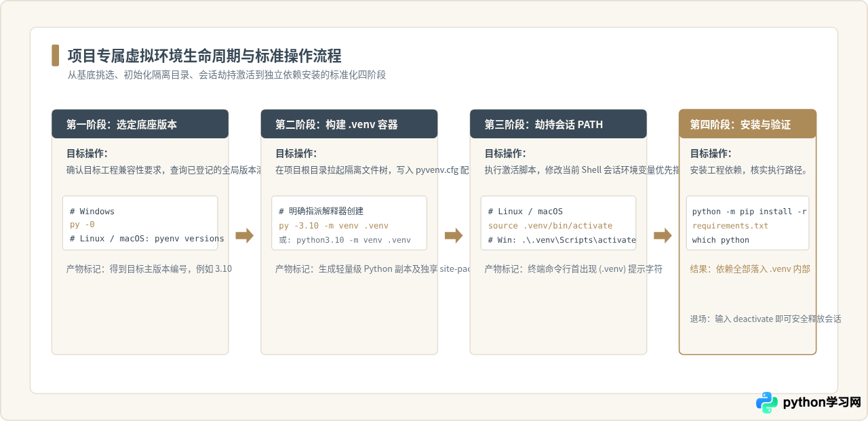Click 目标操作 label in the stage one card

[x=87, y=154]
